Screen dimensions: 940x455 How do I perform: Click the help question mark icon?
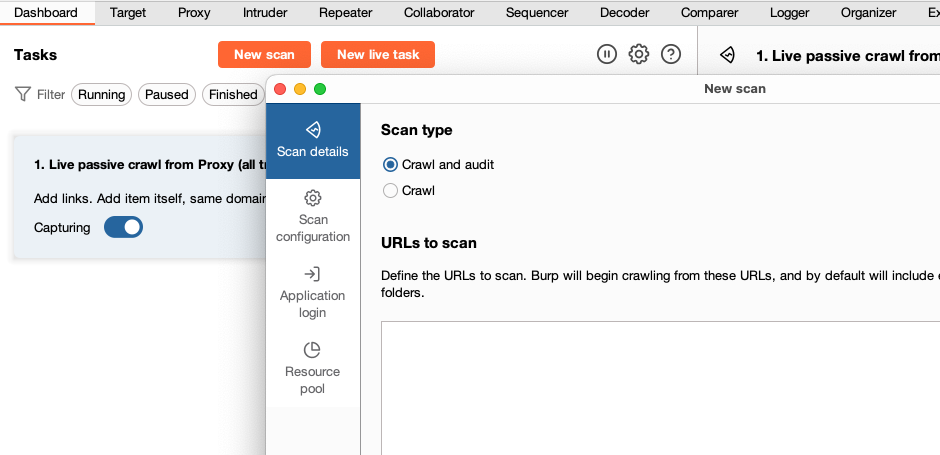point(671,55)
